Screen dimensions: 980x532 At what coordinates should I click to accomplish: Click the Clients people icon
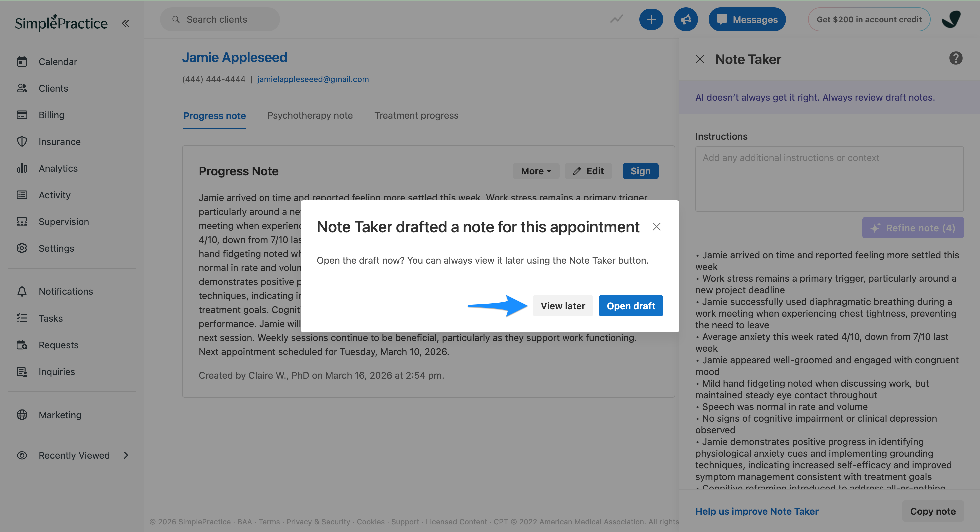coord(22,88)
